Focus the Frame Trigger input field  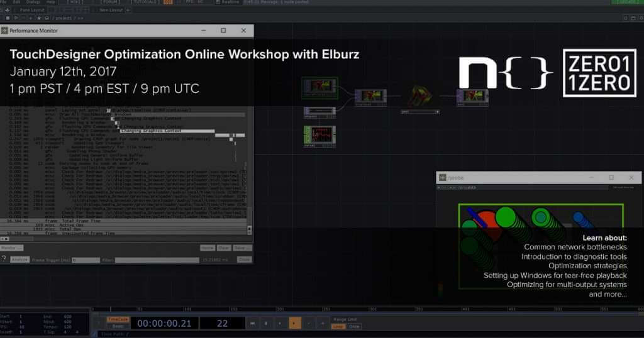click(86, 260)
